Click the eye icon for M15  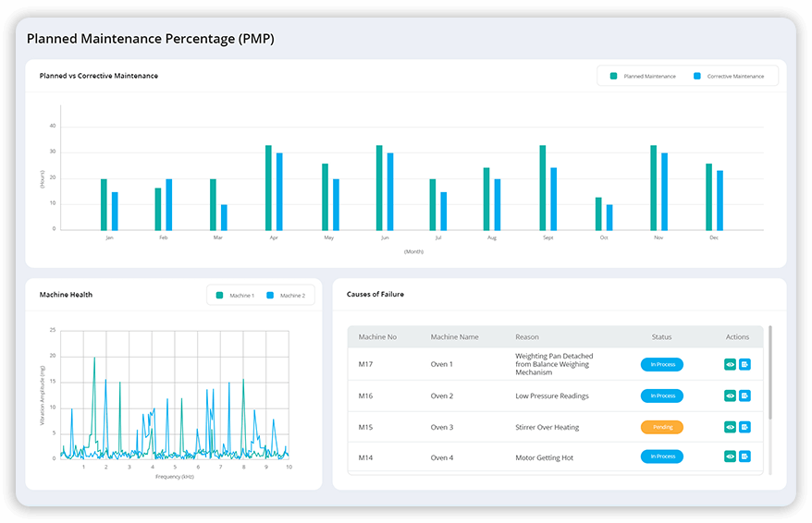point(730,427)
